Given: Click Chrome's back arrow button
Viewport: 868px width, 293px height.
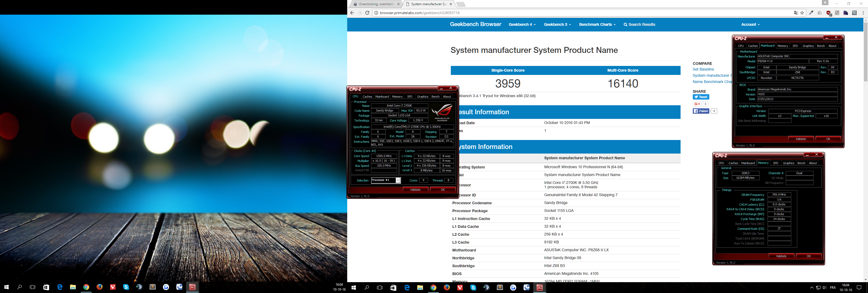Looking at the screenshot, I should 352,13.
